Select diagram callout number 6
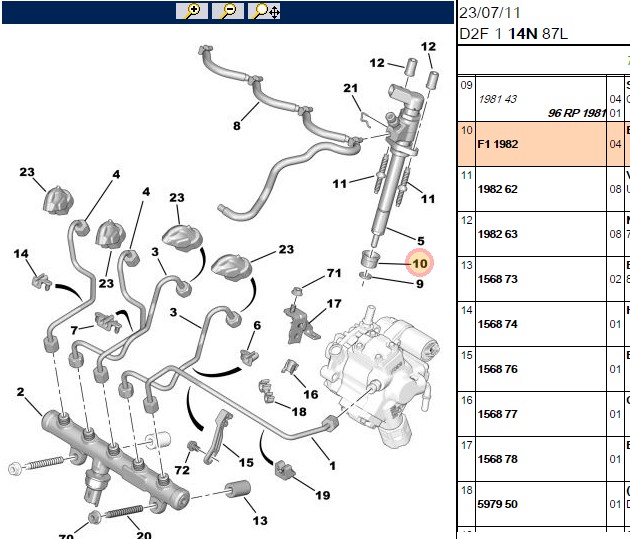The image size is (630, 539). 257,325
